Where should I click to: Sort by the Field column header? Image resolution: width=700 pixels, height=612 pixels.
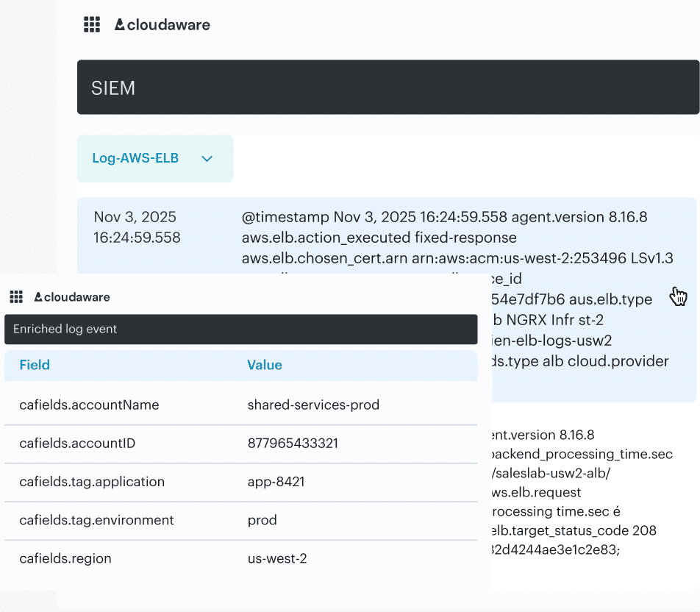35,365
